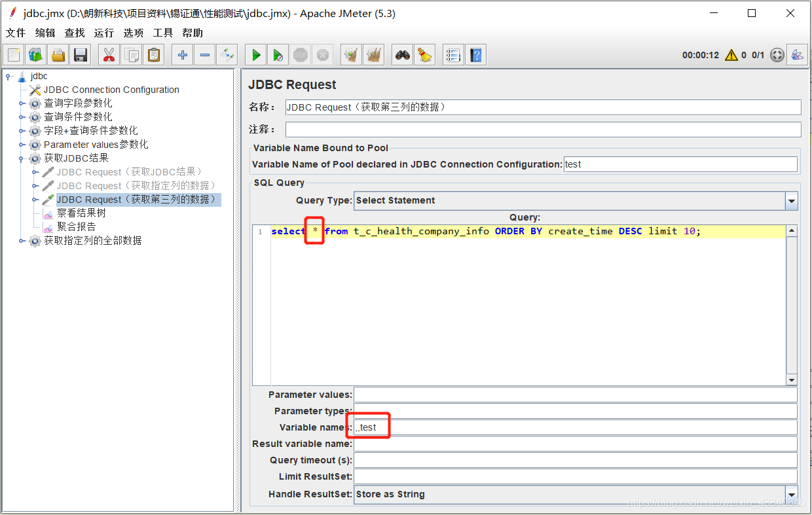Select 聚合报告 listener in tree
Image resolution: width=812 pixels, height=515 pixels.
pos(76,227)
